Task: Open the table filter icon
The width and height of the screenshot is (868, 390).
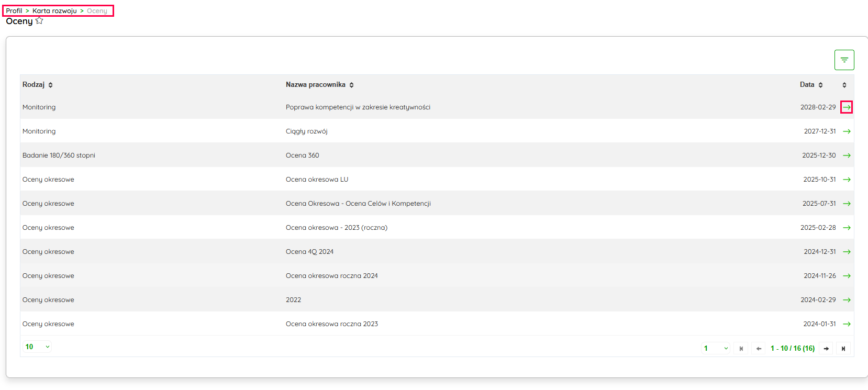Action: [x=844, y=60]
